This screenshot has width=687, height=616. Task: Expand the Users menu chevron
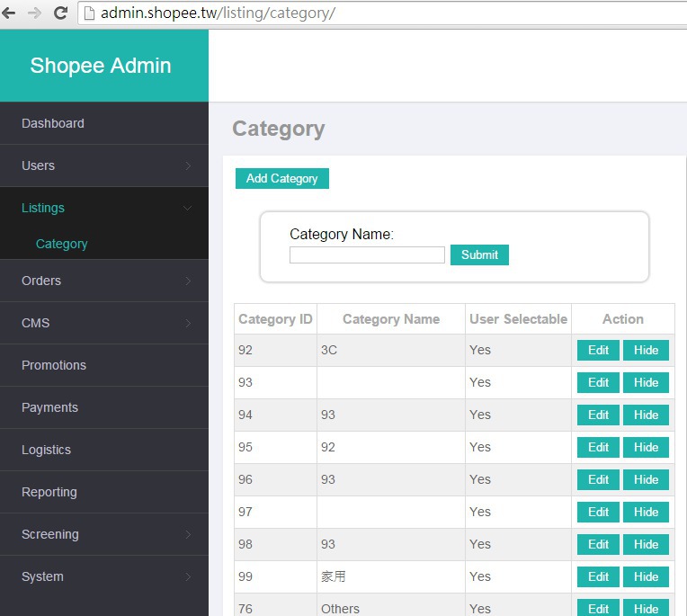click(187, 165)
